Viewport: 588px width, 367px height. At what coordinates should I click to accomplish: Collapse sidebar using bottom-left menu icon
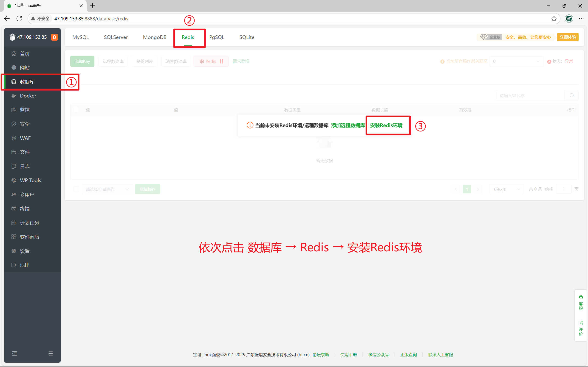[14, 353]
